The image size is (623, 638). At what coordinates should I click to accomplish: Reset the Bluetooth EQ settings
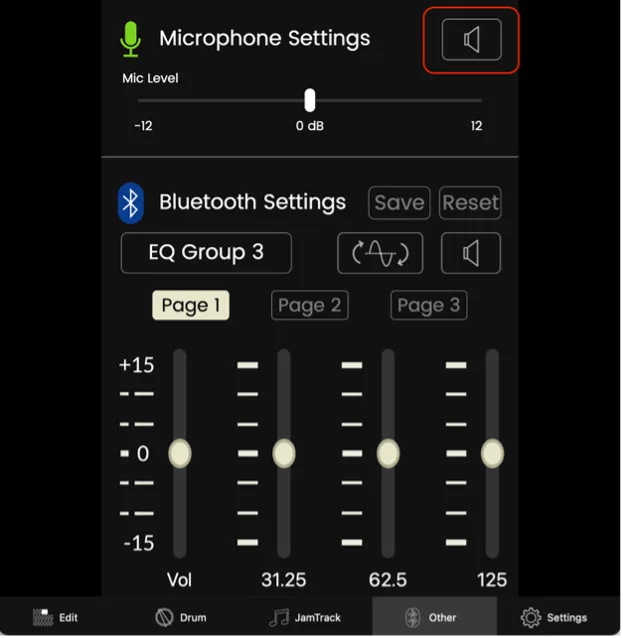[471, 203]
